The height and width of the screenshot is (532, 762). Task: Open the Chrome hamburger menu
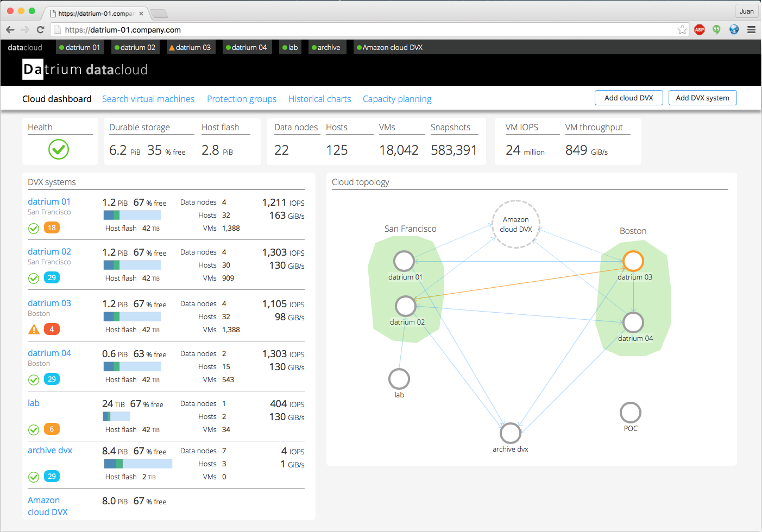click(752, 30)
